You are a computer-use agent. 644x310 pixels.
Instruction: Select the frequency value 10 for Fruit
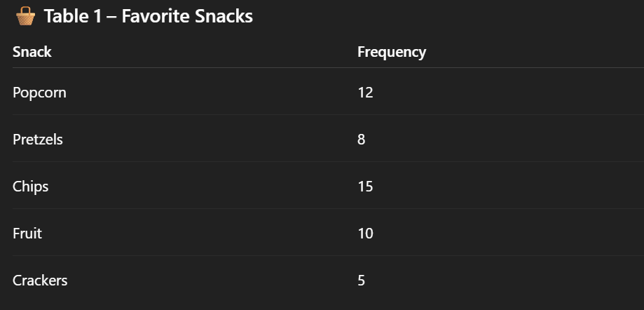point(364,233)
